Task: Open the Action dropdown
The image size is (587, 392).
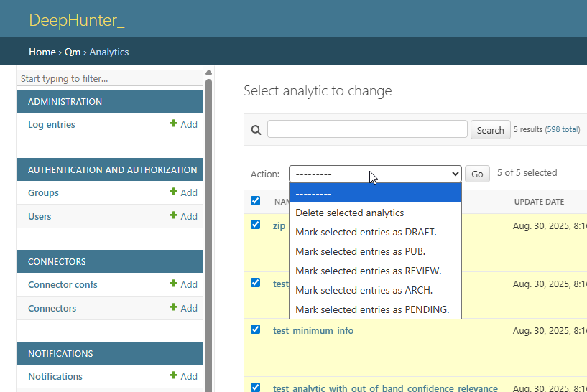Action: tap(375, 174)
